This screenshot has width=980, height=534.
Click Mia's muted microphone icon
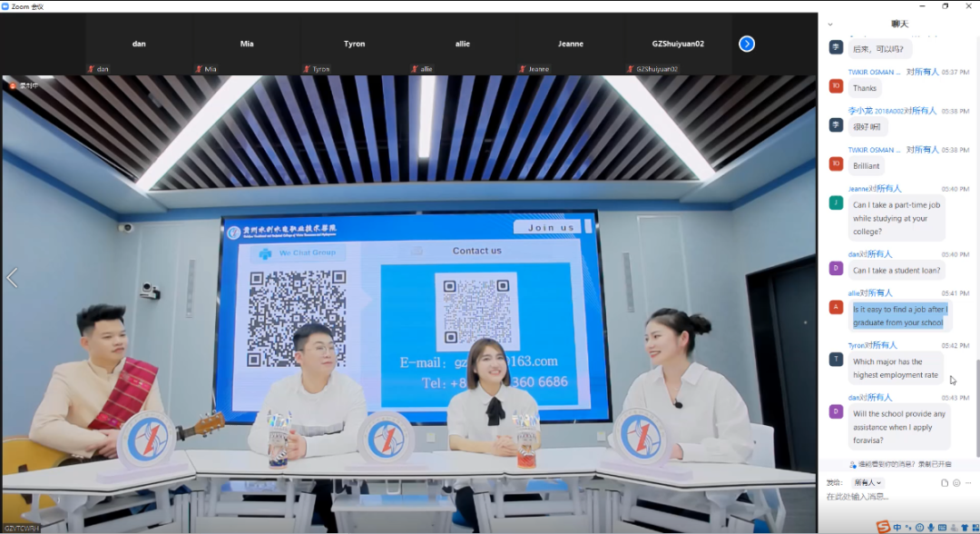199,69
